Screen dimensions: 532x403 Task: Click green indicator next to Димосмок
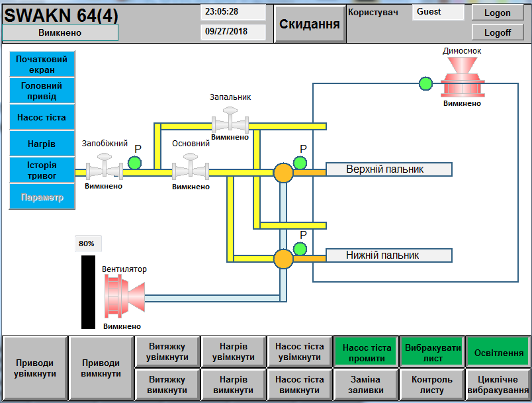(426, 83)
